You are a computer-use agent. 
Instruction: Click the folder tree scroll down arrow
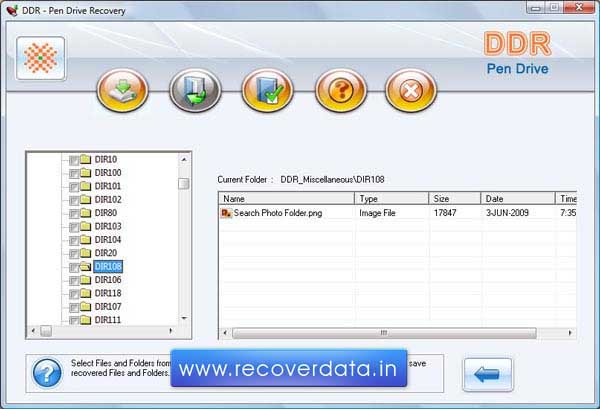[184, 318]
